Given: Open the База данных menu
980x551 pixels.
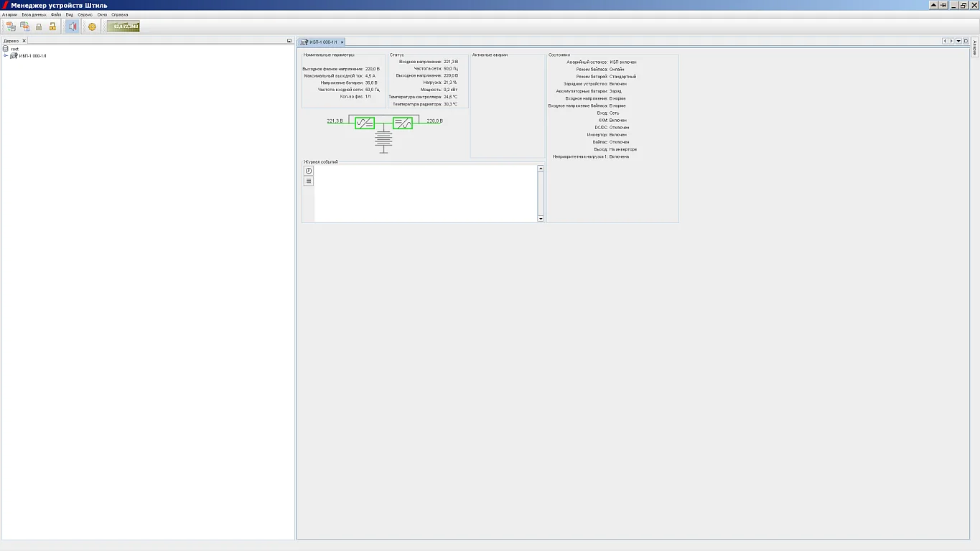Looking at the screenshot, I should [x=34, y=14].
